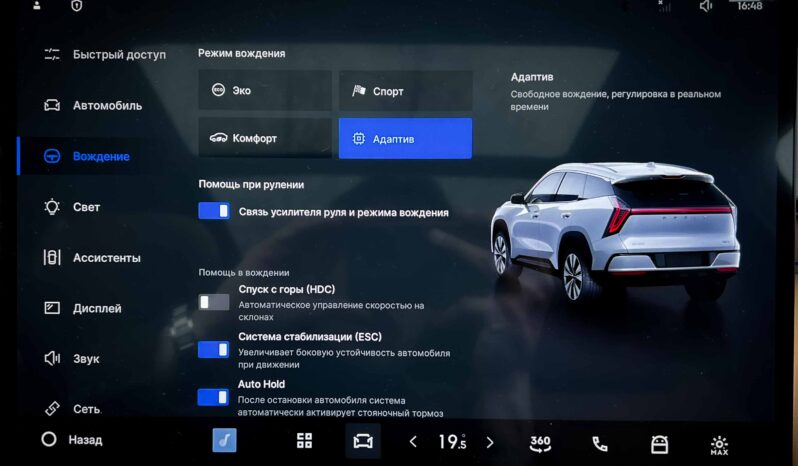Click the Спорт checkered flag icon
This screenshot has height=466, width=798.
pyautogui.click(x=359, y=91)
